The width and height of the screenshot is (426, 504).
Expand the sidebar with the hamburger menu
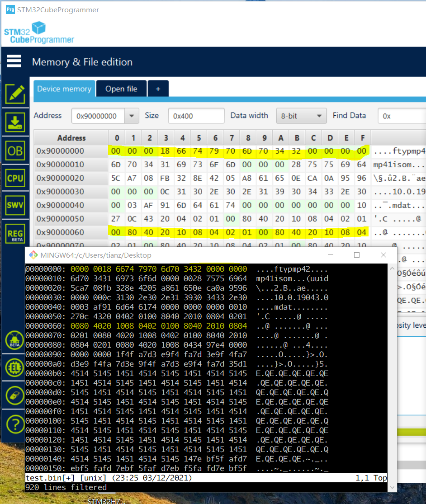(x=14, y=60)
